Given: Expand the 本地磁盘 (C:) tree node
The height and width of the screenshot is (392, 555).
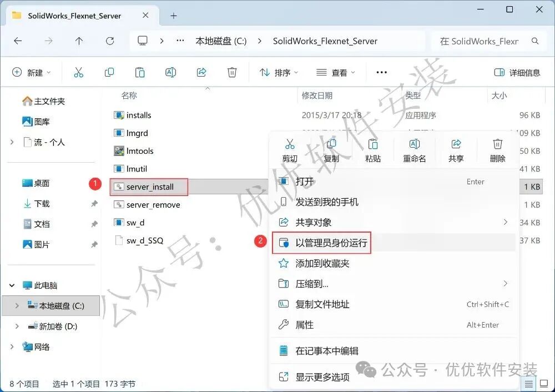Looking at the screenshot, I should tap(17, 306).
